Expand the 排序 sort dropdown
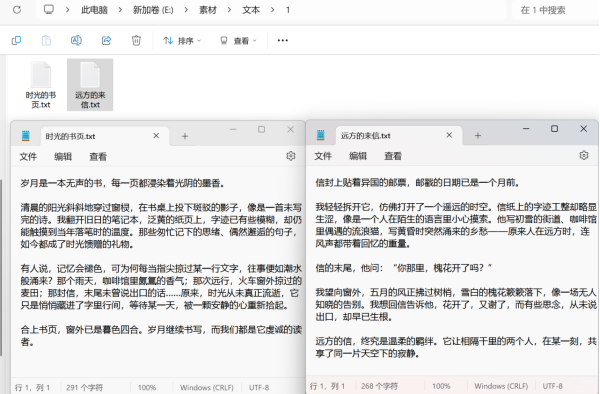The height and width of the screenshot is (394, 600). click(x=182, y=41)
